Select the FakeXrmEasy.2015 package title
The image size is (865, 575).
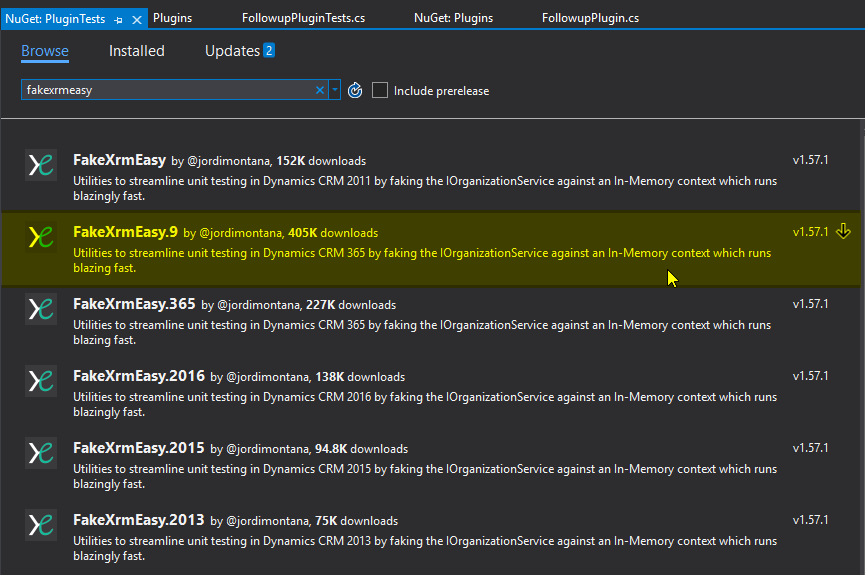pos(139,448)
